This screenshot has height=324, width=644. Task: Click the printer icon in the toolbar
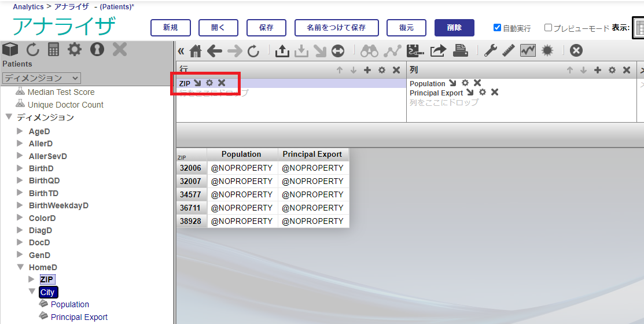460,51
